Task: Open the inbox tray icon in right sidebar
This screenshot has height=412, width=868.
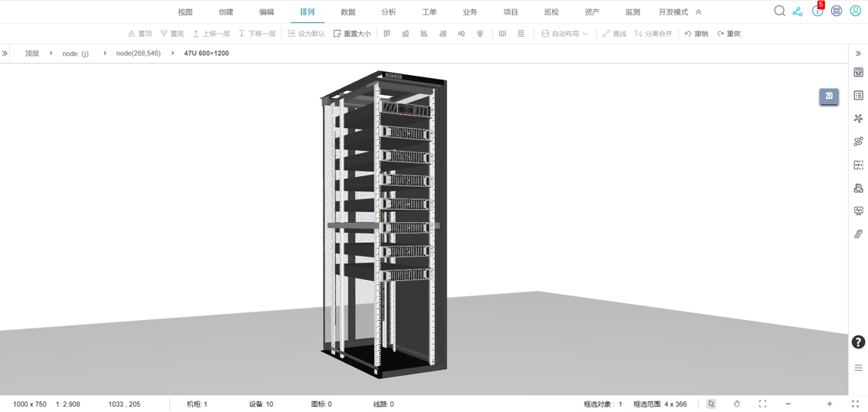Action: 859,188
